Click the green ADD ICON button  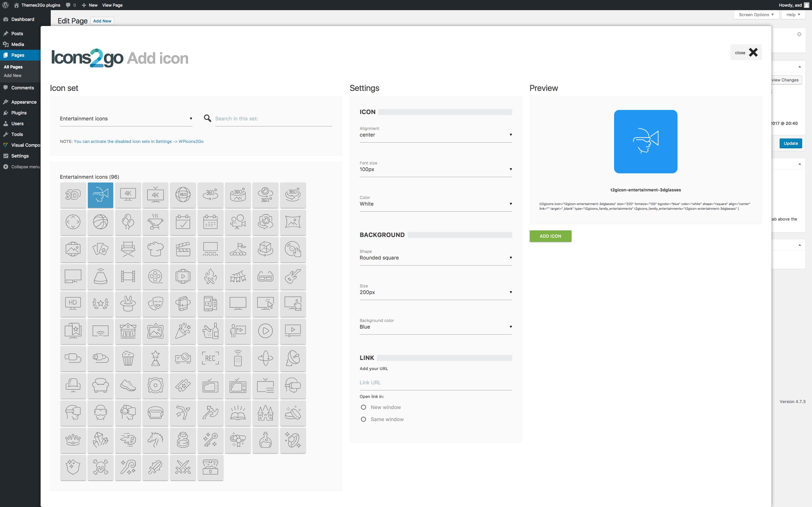coord(550,236)
